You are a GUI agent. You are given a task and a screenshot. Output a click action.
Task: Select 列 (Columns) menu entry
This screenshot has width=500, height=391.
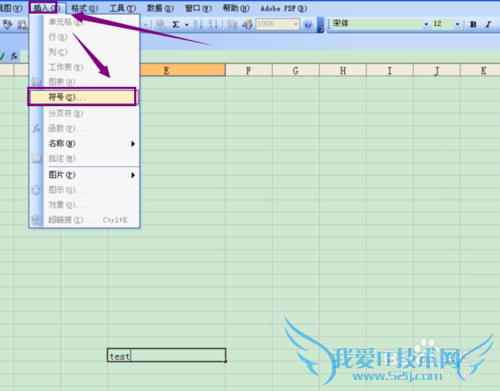[x=84, y=52]
